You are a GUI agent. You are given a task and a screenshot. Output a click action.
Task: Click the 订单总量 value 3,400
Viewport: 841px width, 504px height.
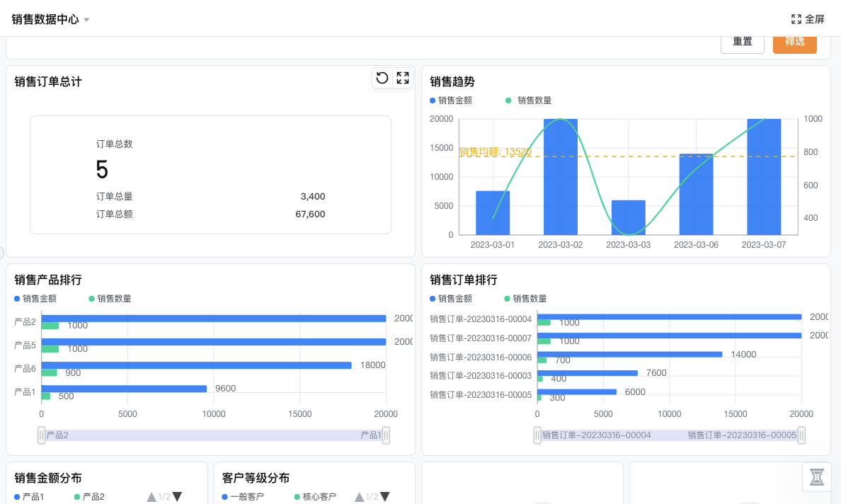(x=313, y=197)
